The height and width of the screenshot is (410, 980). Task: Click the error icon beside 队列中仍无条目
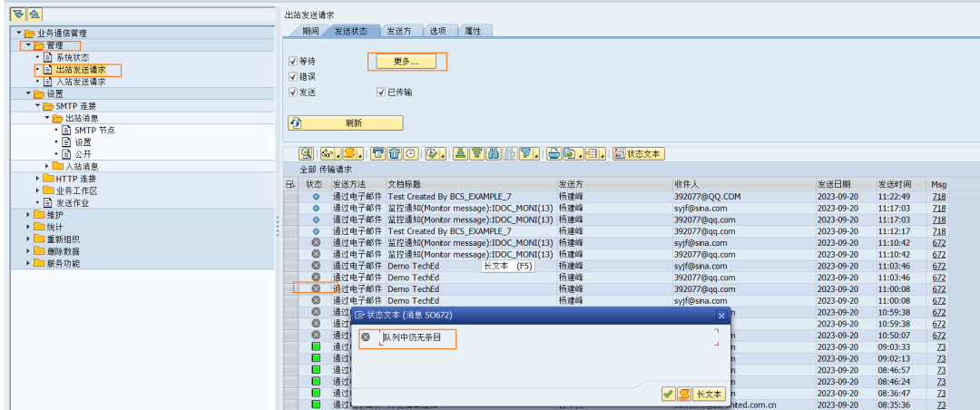click(x=366, y=337)
